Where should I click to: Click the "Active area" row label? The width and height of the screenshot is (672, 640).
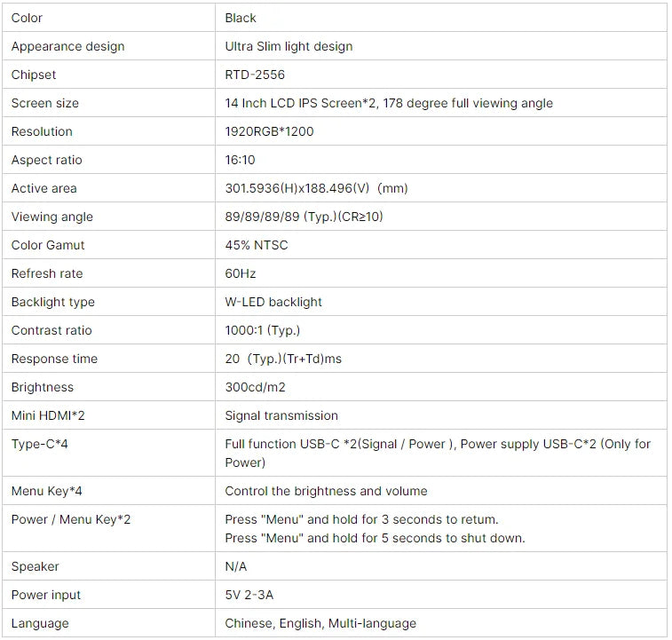tap(43, 188)
